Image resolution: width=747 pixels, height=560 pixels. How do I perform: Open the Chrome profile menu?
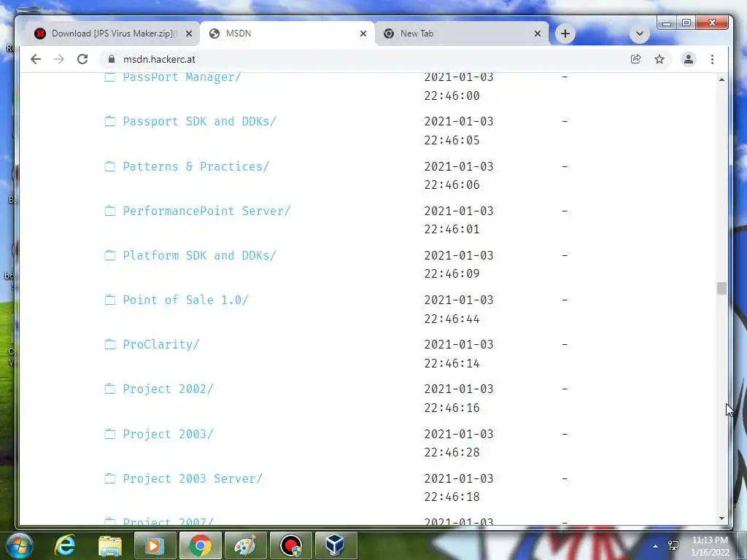click(x=689, y=59)
